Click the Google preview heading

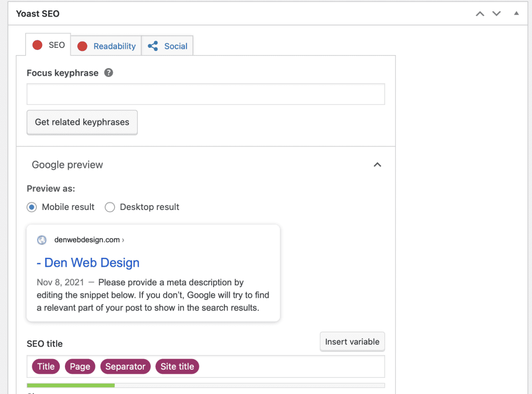coord(67,165)
